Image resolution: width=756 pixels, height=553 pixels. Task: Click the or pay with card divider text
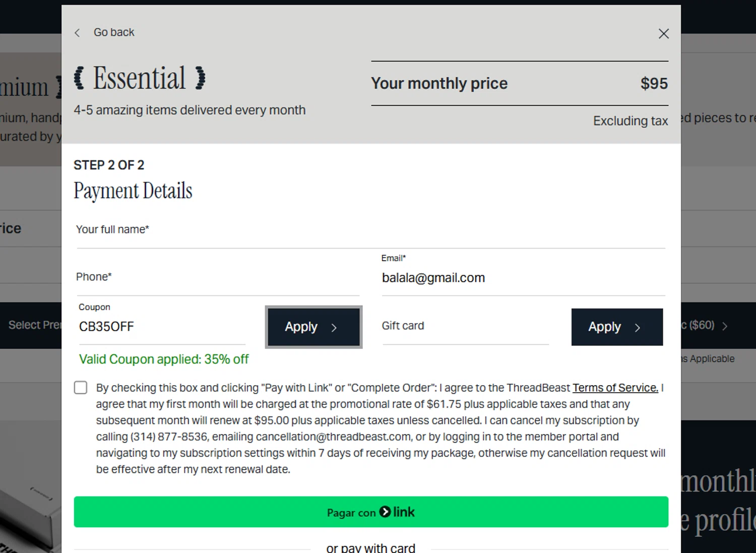click(370, 548)
